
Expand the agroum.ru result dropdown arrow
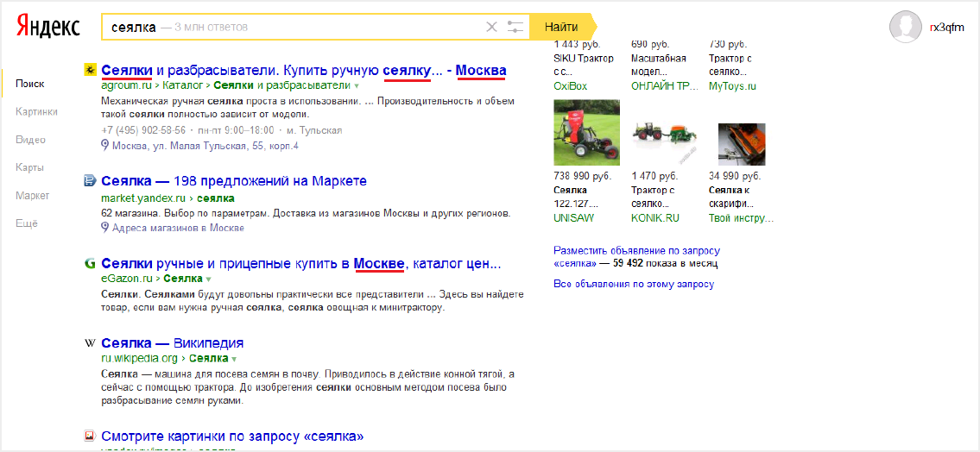coord(356,86)
